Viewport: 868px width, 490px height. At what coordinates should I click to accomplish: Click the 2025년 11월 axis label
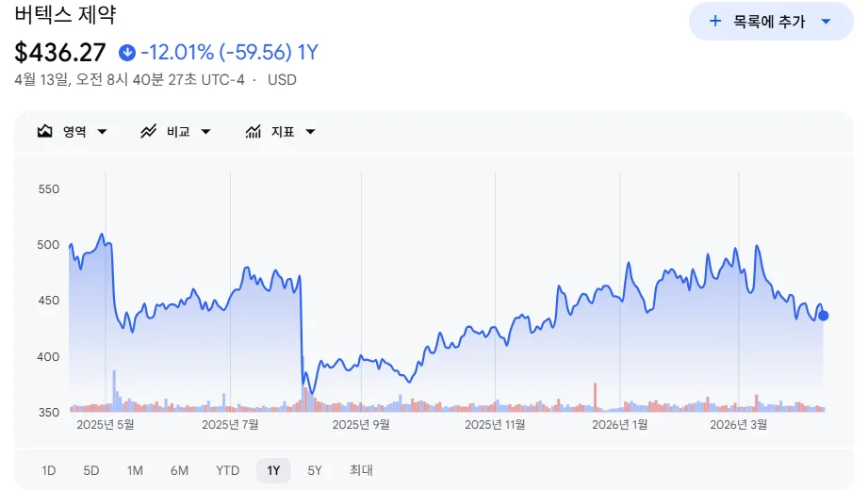point(495,425)
